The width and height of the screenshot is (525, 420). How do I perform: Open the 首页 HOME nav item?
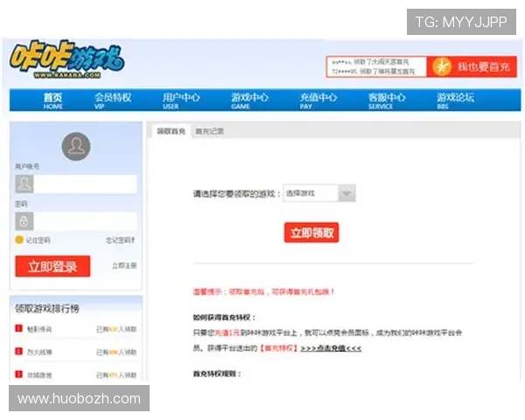(52, 101)
